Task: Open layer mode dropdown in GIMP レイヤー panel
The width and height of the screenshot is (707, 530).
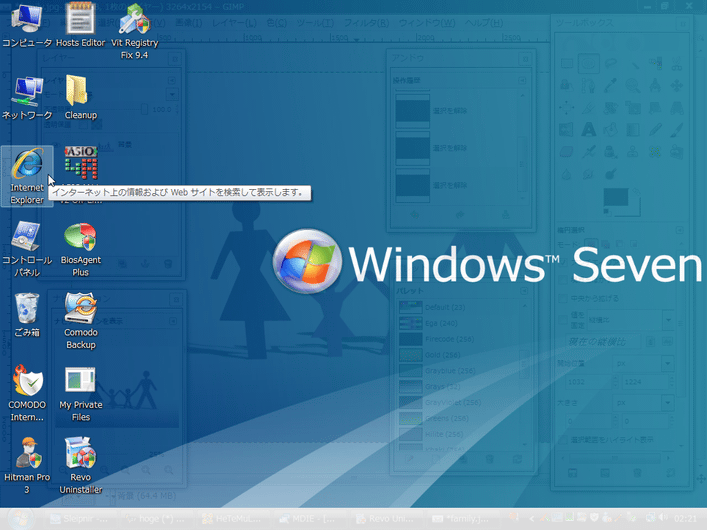Action: click(x=172, y=95)
